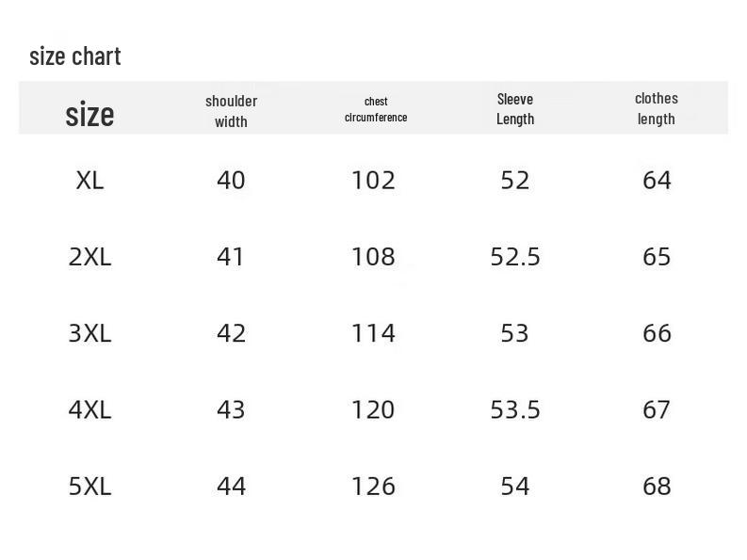
Task: Click the "chest circumference" column header
Action: 376,109
